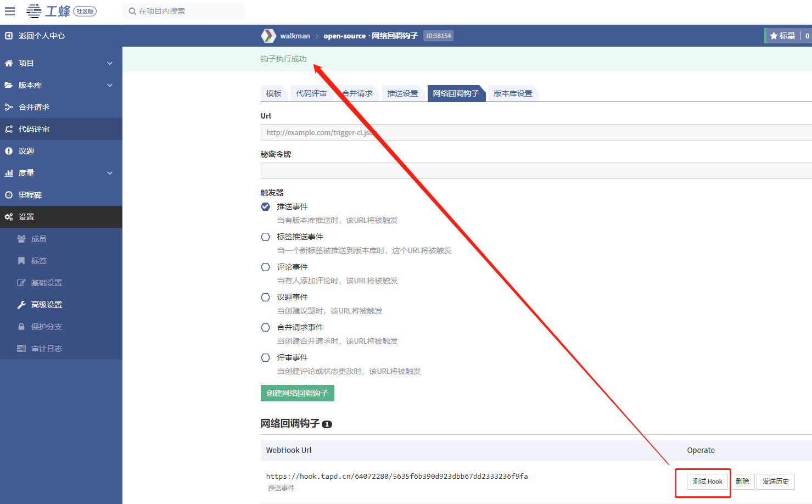
Task: Click the 秘密令牌 input field
Action: pyautogui.click(x=536, y=171)
